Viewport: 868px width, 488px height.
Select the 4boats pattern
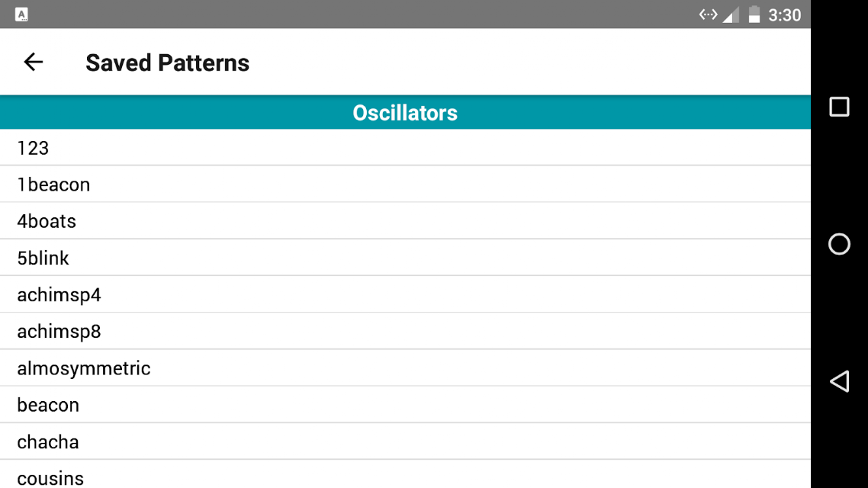pyautogui.click(x=405, y=221)
